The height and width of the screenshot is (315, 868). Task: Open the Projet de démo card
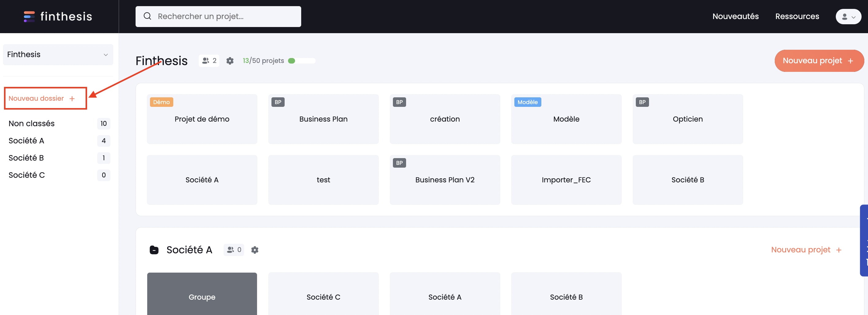(x=202, y=119)
